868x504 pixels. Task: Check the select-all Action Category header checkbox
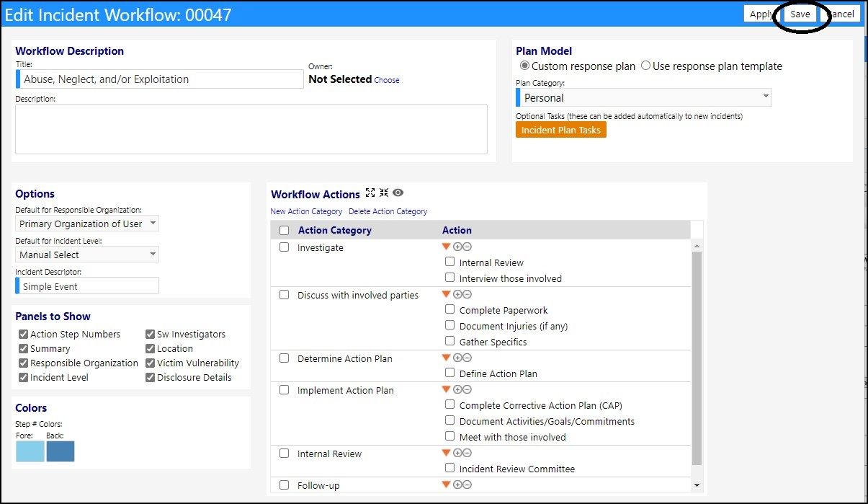[284, 230]
